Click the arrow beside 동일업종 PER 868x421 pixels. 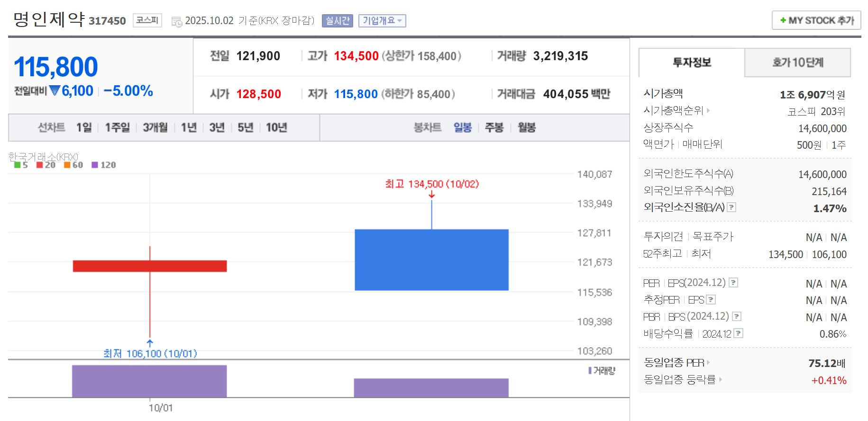click(708, 363)
